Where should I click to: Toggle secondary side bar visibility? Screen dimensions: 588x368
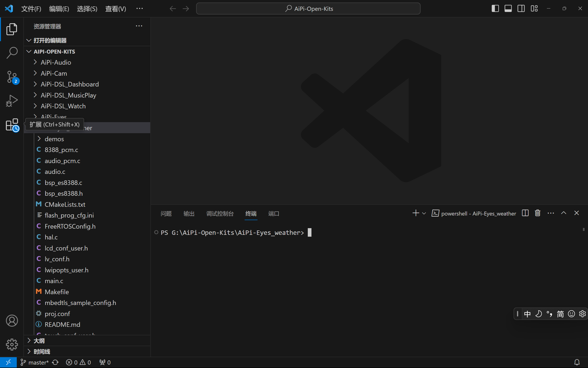pyautogui.click(x=521, y=9)
